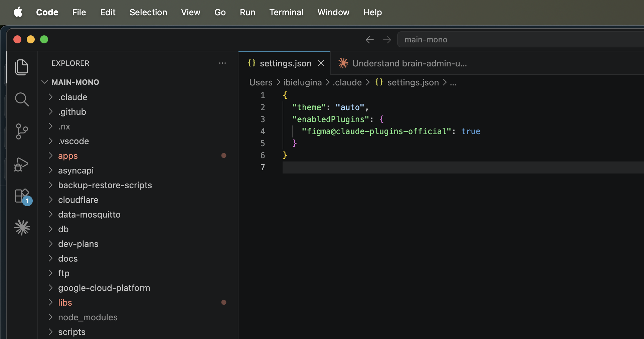The width and height of the screenshot is (644, 339).
Task: Expand the backup-restore-scripts folder
Action: click(50, 185)
